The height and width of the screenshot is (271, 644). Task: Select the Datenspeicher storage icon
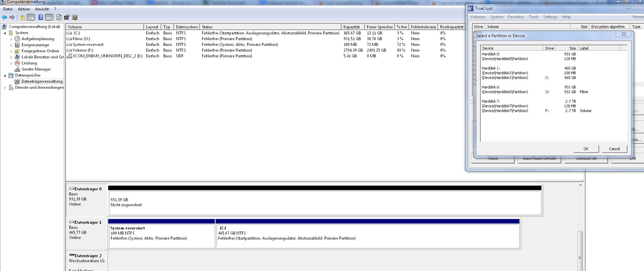(x=11, y=75)
